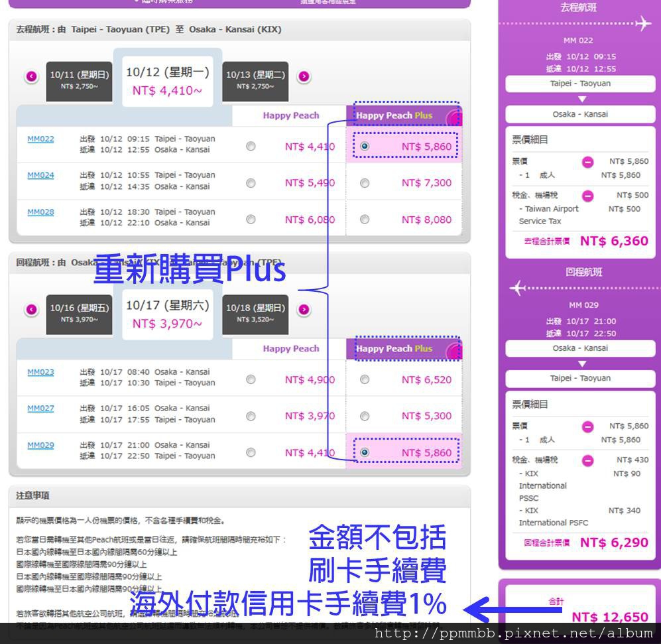This screenshot has width=661, height=644.
Task: Select outbound date tab 10/11 (星期日)
Action: [x=80, y=81]
